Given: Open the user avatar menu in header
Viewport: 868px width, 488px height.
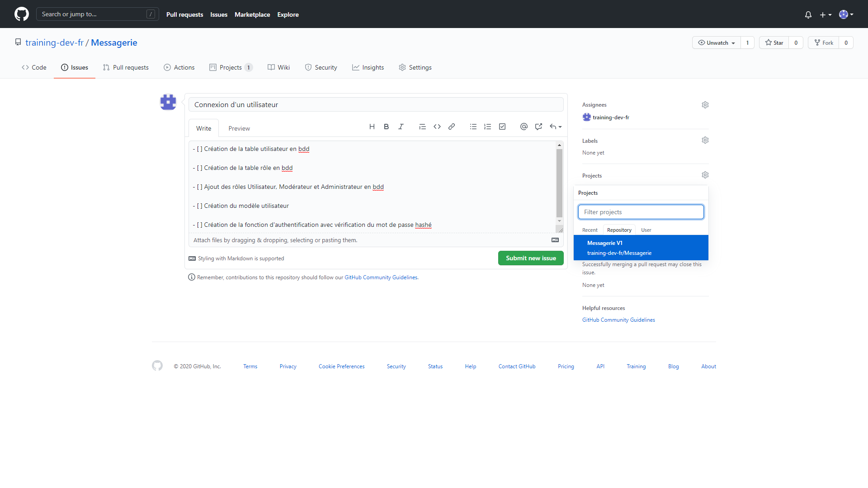Looking at the screenshot, I should 846,14.
